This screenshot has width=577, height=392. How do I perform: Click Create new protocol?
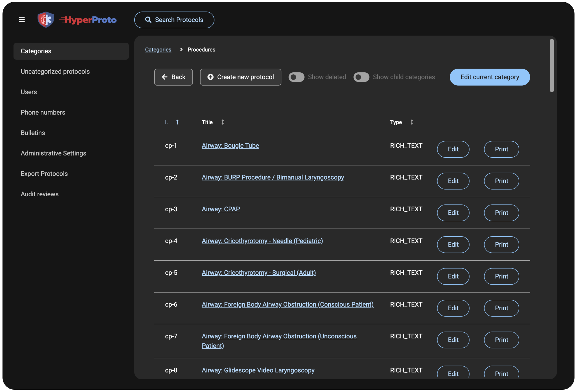pos(241,77)
